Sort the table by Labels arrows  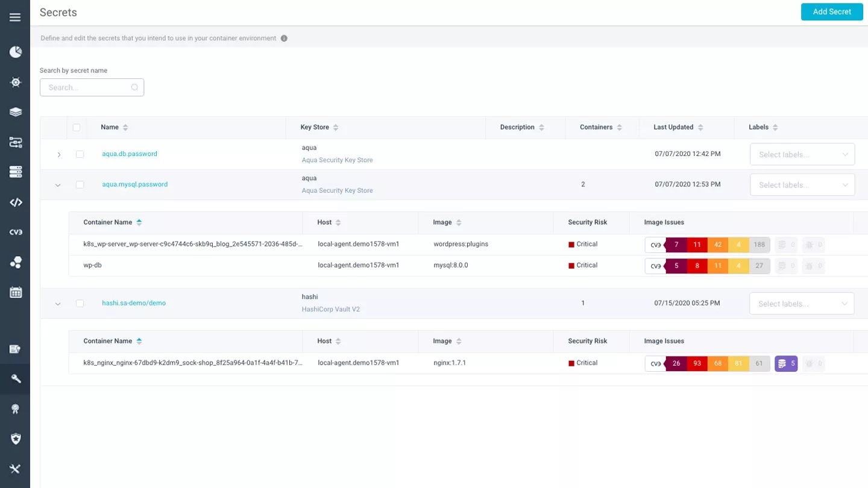point(775,128)
